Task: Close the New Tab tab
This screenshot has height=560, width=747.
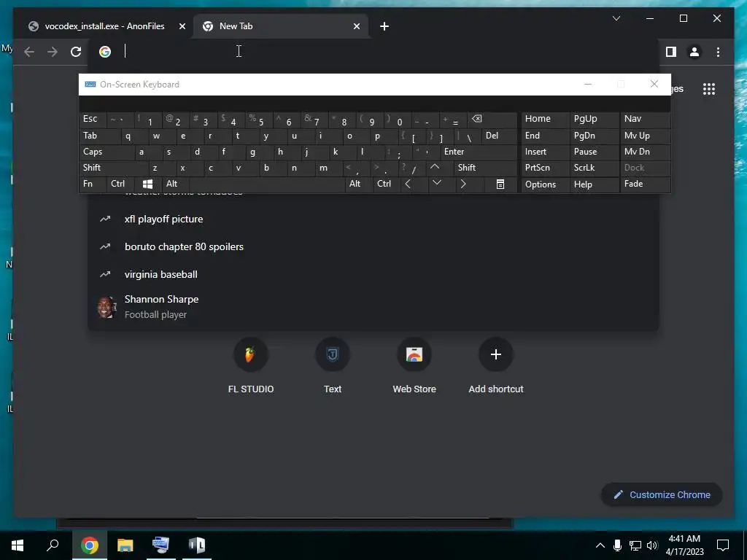Action: (x=356, y=26)
